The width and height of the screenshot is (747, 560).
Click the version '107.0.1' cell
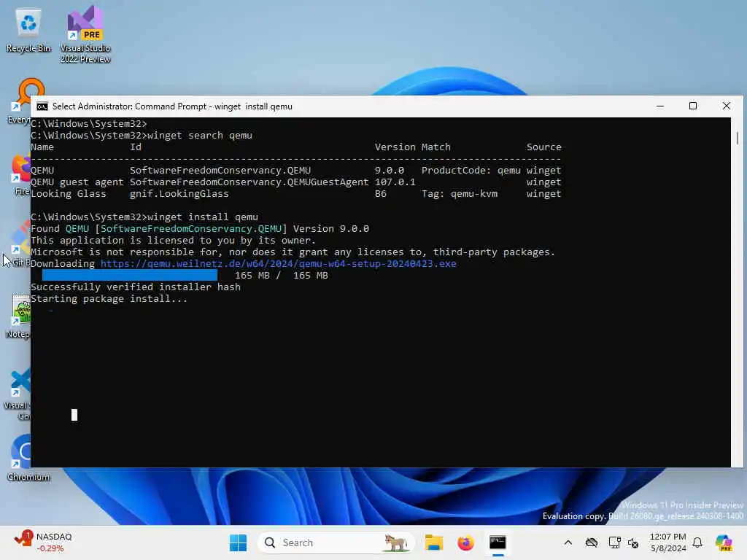395,182
